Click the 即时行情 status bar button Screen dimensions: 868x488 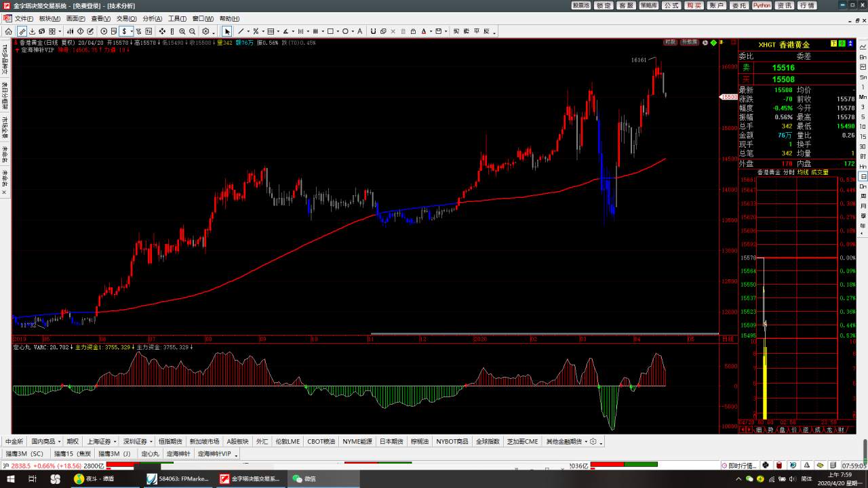[738, 466]
